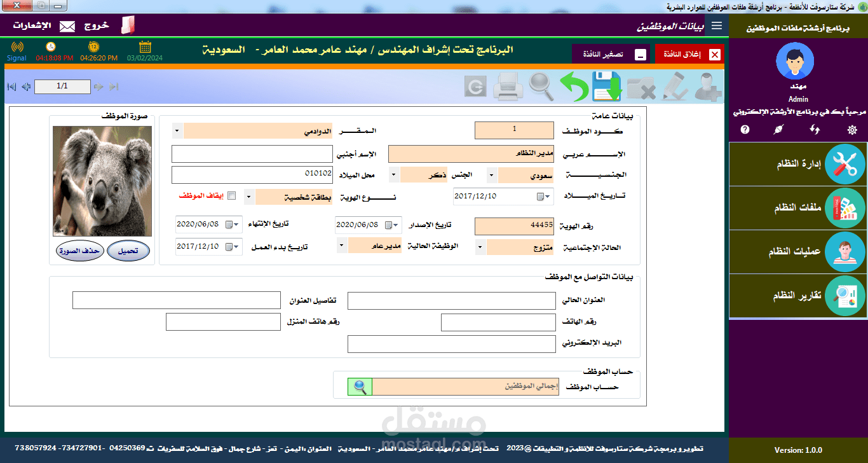
Task: Click the تحميل photo upload button
Action: (x=128, y=251)
